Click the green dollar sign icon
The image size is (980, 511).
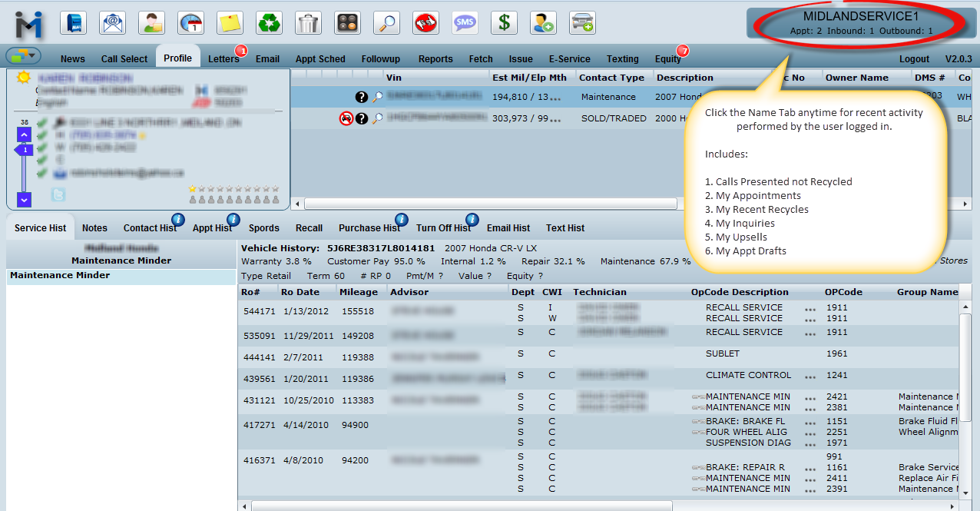(x=504, y=23)
